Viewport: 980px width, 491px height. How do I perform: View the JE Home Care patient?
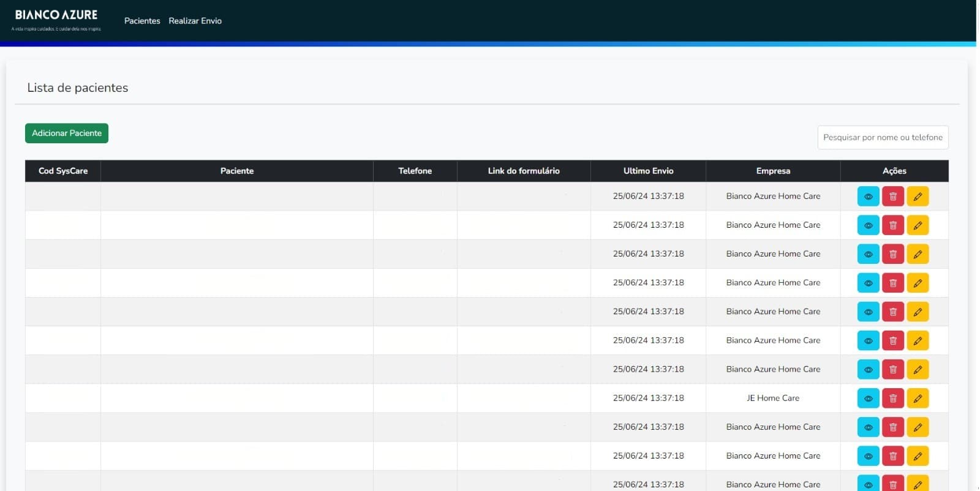(868, 398)
